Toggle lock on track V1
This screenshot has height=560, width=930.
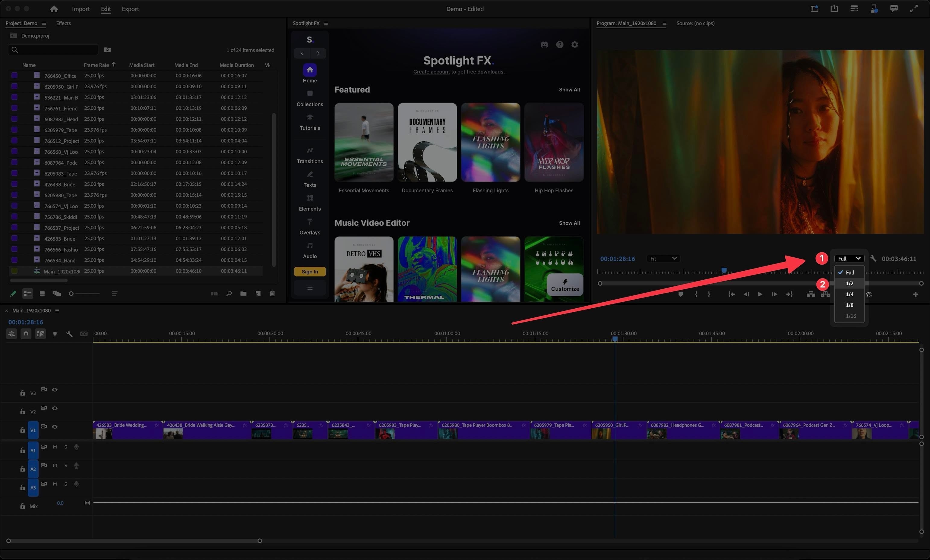[x=22, y=430]
